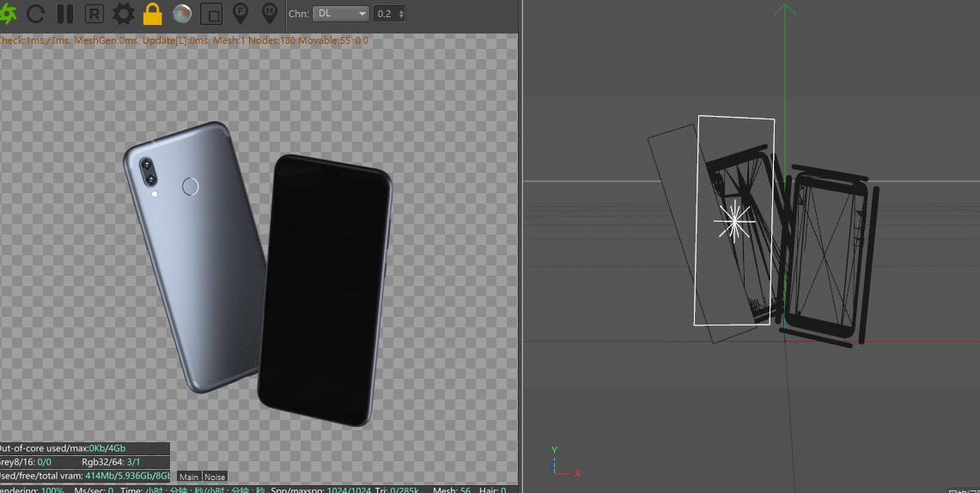Click the 'MeshGen:0ms.' statistics text

107,40
